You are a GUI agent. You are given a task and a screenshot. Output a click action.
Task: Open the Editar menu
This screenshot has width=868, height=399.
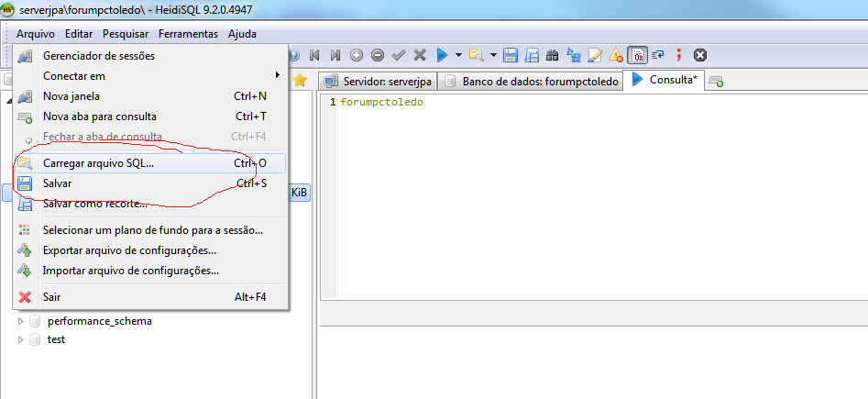[x=79, y=34]
